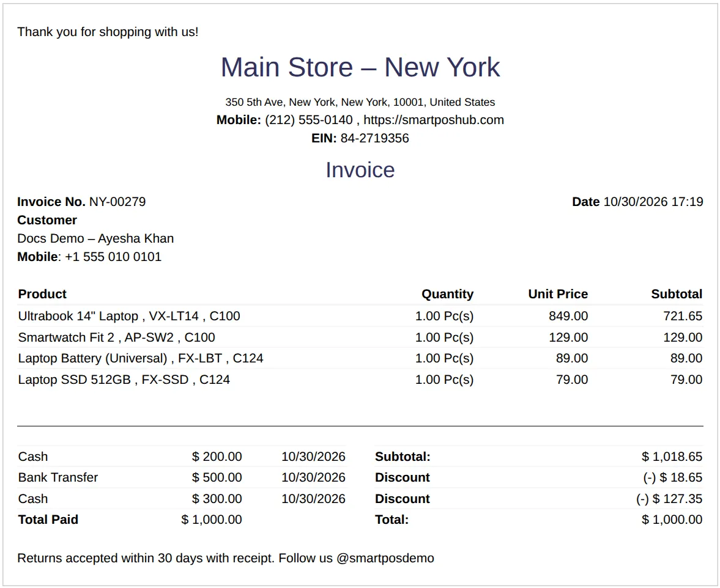Open the https://smartposhub.com link
Image resolution: width=720 pixels, height=588 pixels.
point(434,120)
